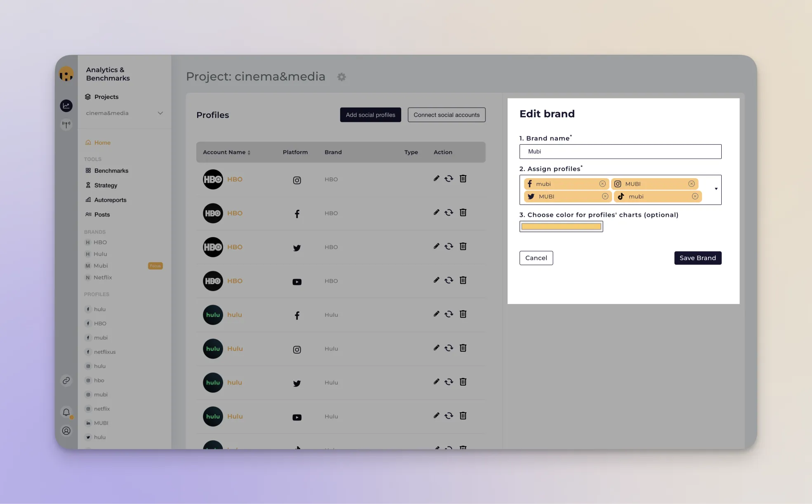Remove TikTok mubi profile chip
The width and height of the screenshot is (812, 504).
click(695, 196)
